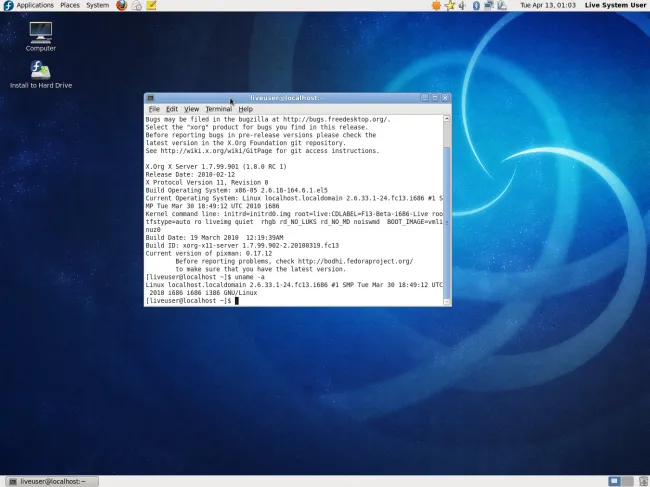Click the 'X Protocol Version 11' line

point(207,182)
